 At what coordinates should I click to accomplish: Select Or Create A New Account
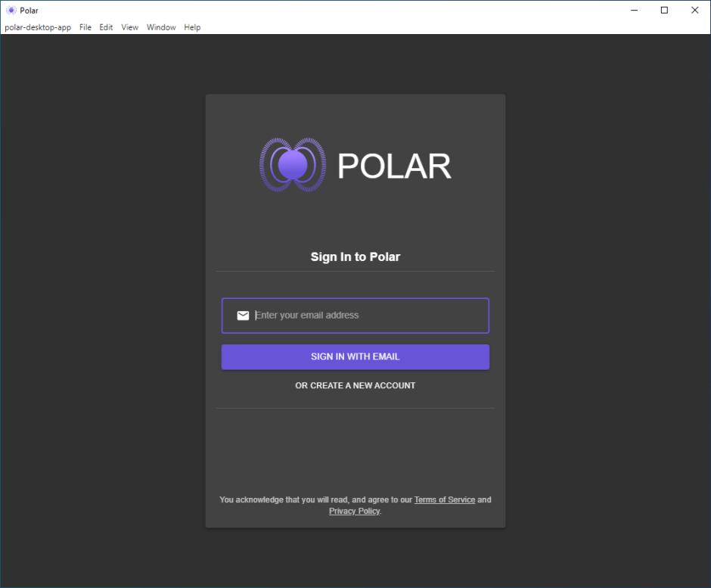(355, 385)
